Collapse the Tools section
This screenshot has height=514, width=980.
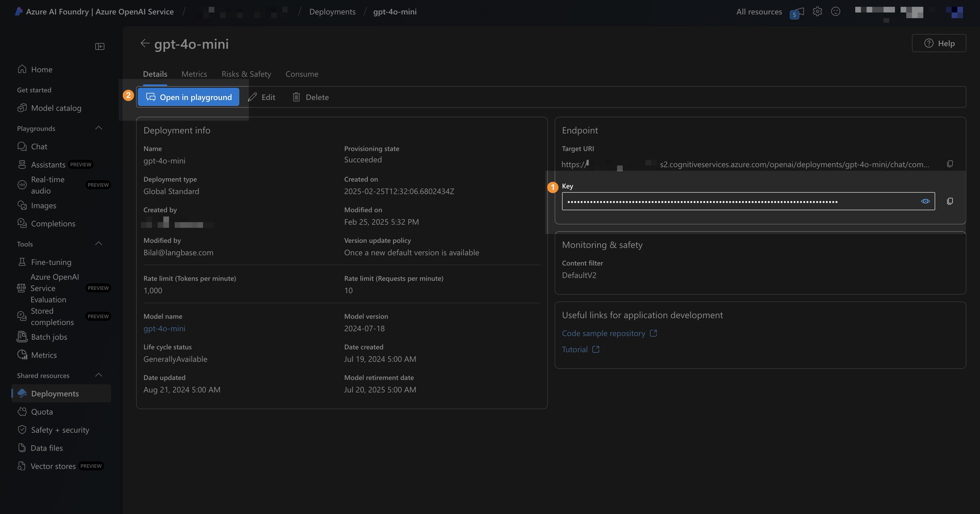98,244
